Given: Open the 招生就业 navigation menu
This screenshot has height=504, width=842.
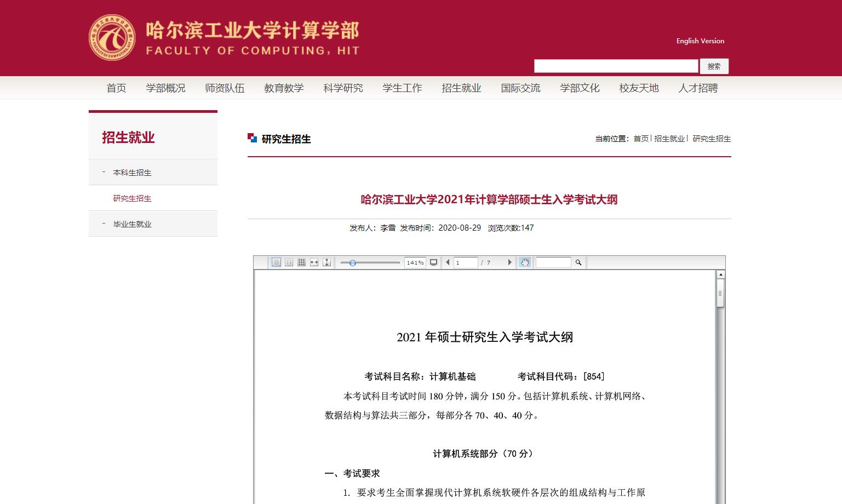Looking at the screenshot, I should (461, 88).
